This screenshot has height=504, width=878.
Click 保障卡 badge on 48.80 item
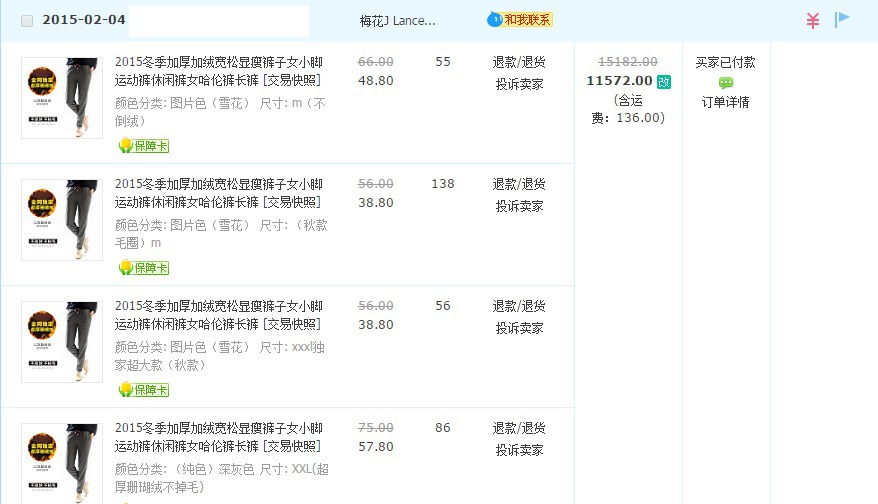pos(144,146)
